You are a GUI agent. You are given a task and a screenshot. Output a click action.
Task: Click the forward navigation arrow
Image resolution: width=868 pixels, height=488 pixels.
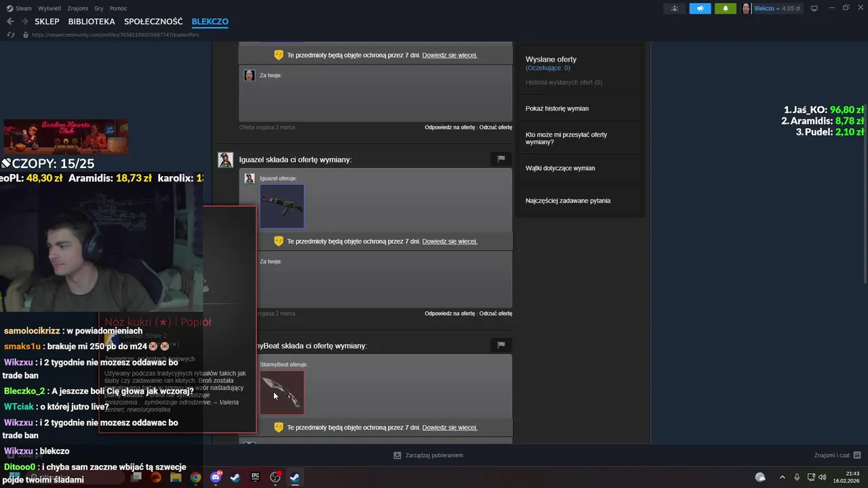click(24, 22)
